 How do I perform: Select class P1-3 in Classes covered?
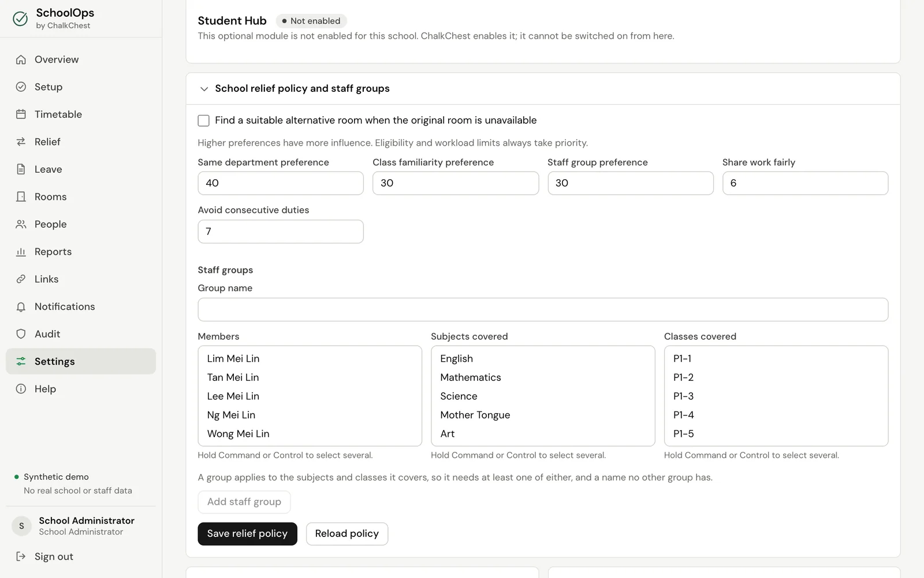pyautogui.click(x=776, y=396)
